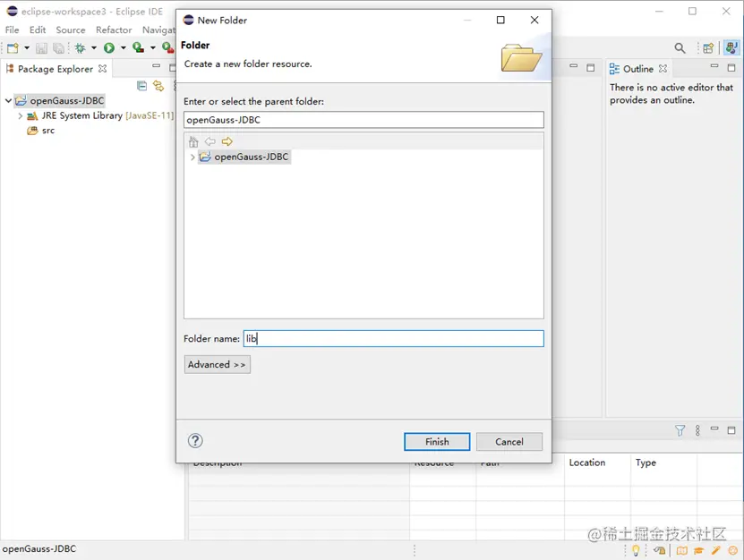Click the Samples wand icon in status bar

715,550
